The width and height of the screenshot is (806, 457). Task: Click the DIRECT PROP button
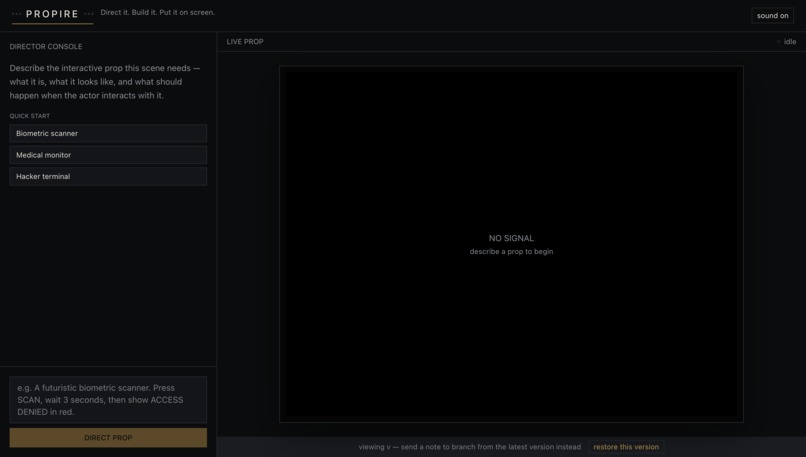click(108, 437)
